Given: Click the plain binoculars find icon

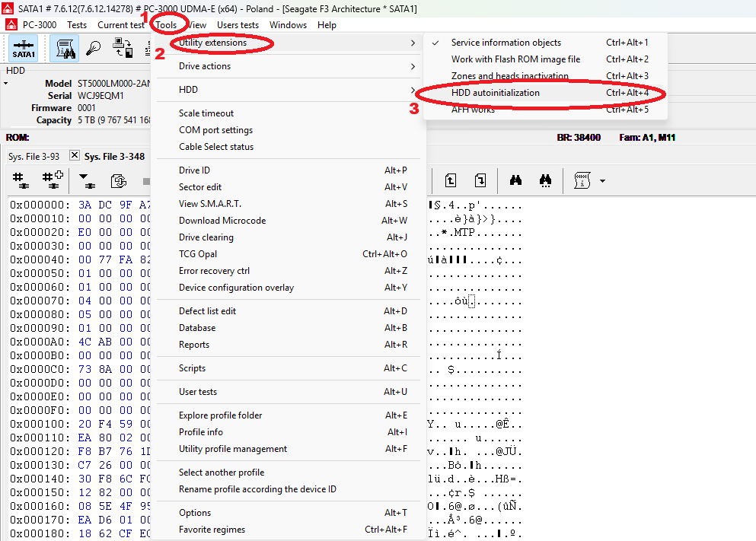Looking at the screenshot, I should [x=515, y=181].
